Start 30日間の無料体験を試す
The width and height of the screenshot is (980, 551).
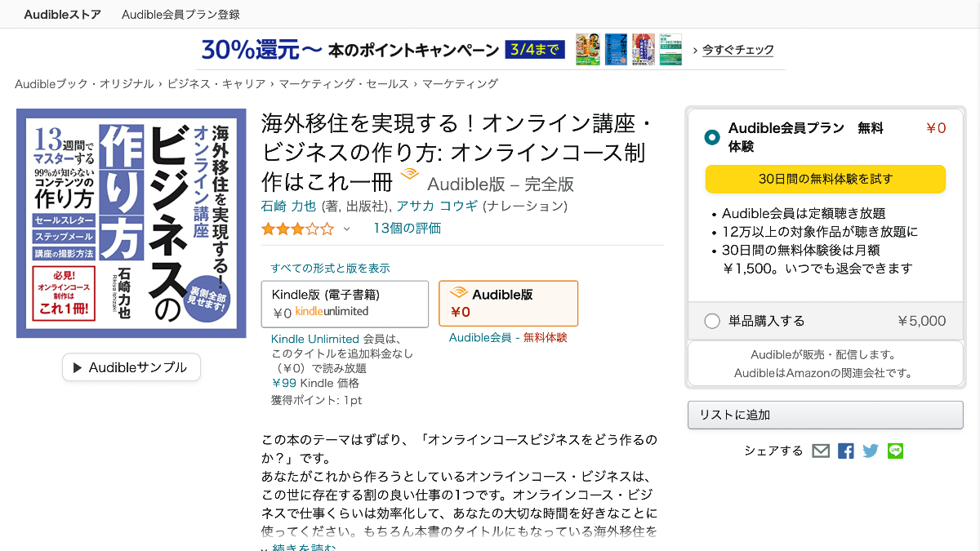(825, 179)
